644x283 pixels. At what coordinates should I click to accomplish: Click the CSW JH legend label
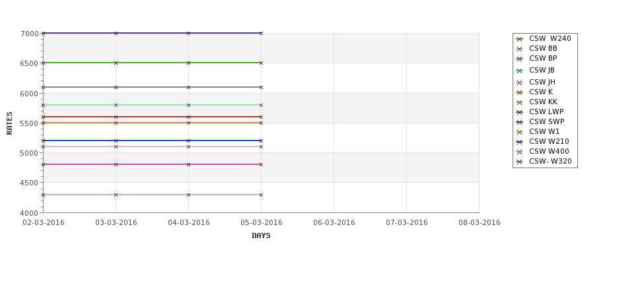(x=542, y=82)
